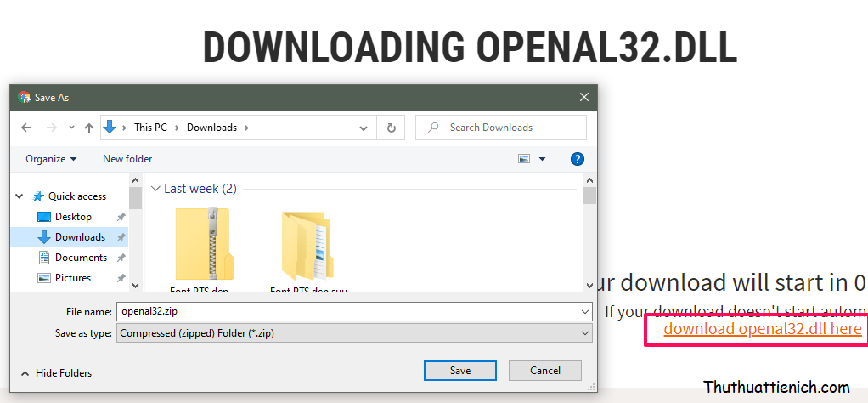Click the Back arrow in Save As dialog
The height and width of the screenshot is (403, 868).
click(x=26, y=128)
